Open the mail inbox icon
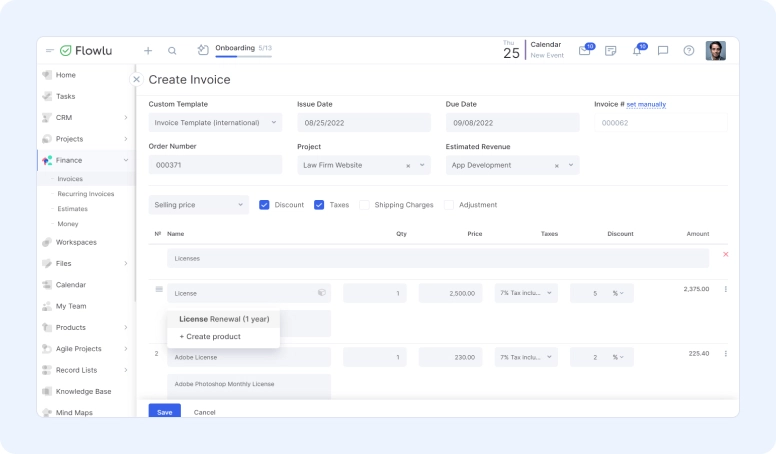776x454 pixels. click(x=585, y=51)
